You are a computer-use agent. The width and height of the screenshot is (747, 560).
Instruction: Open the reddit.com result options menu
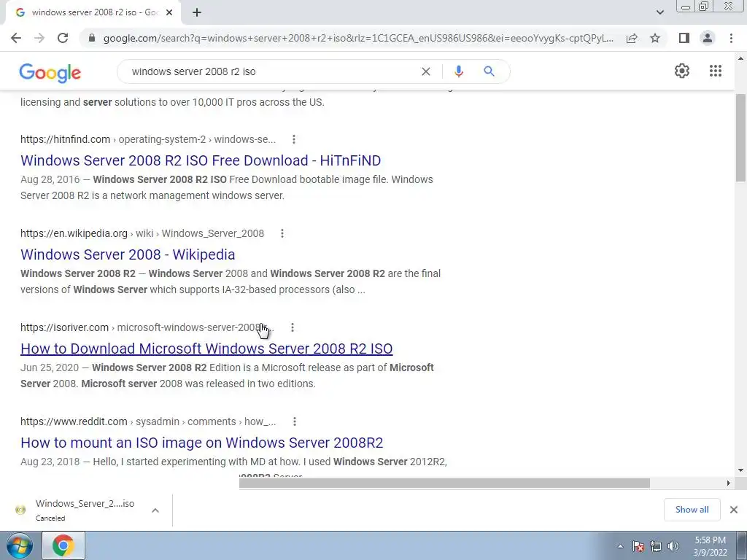(x=295, y=421)
